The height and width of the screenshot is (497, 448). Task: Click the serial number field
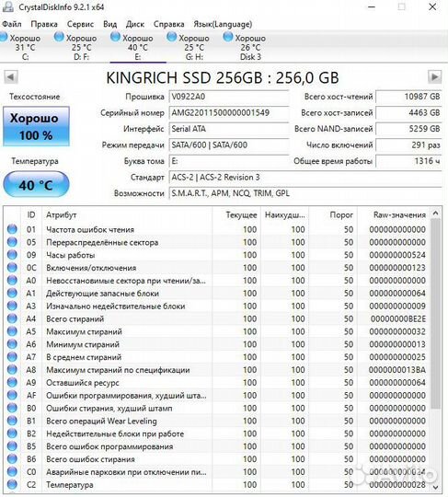(229, 112)
